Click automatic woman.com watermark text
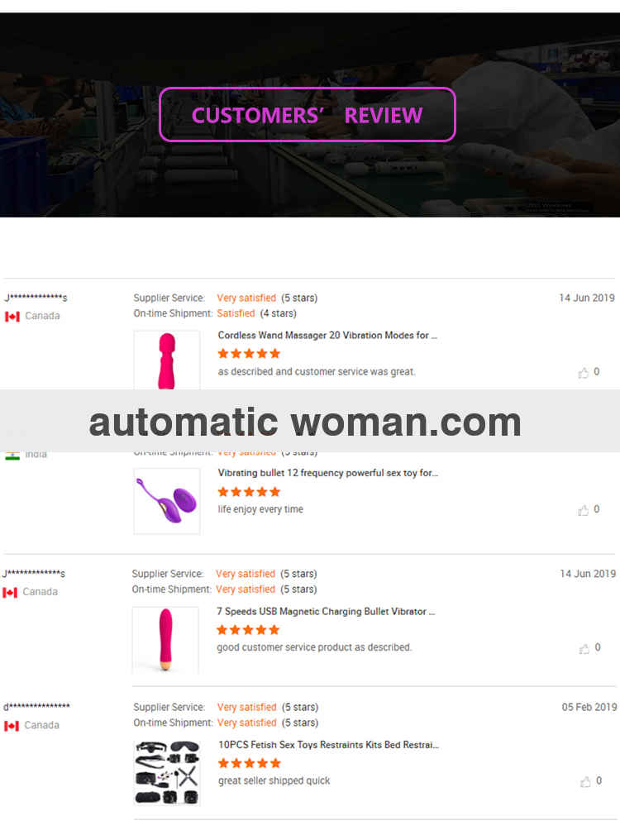Screen dimensions: 620x840 click(x=305, y=422)
